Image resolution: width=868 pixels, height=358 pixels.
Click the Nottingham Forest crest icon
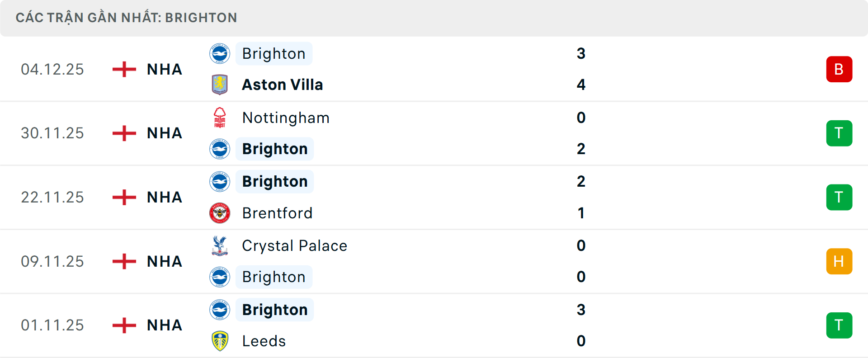click(x=220, y=118)
